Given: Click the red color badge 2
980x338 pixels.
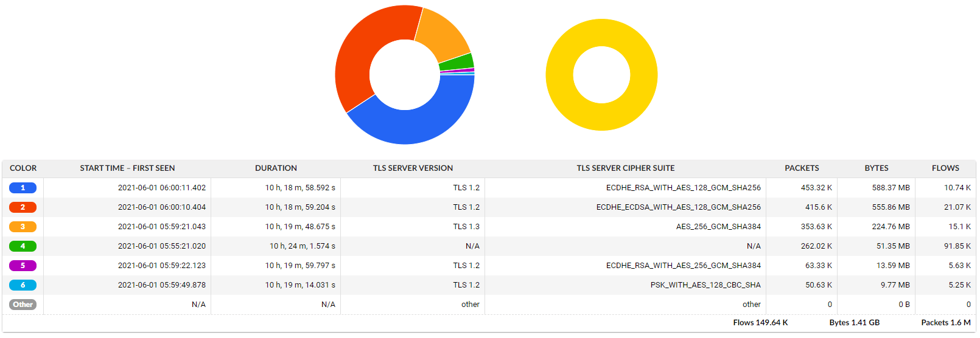Looking at the screenshot, I should click(x=23, y=207).
